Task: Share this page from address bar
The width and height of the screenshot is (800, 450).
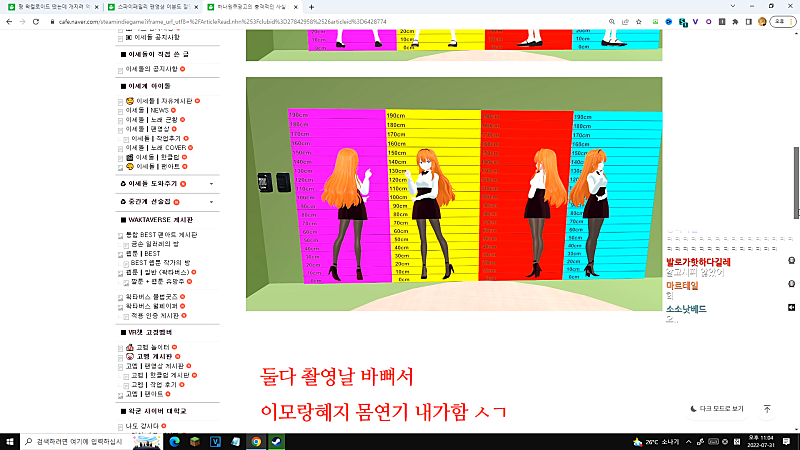Action: pos(625,22)
